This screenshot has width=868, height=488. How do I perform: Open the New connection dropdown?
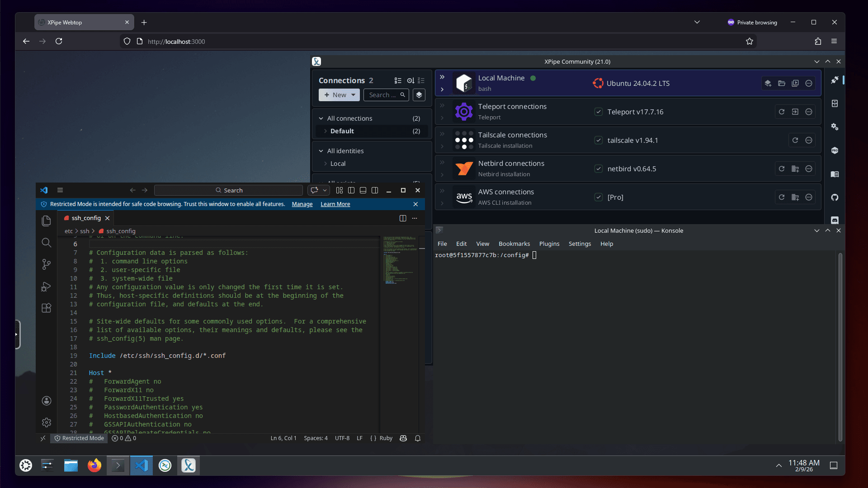click(x=353, y=95)
